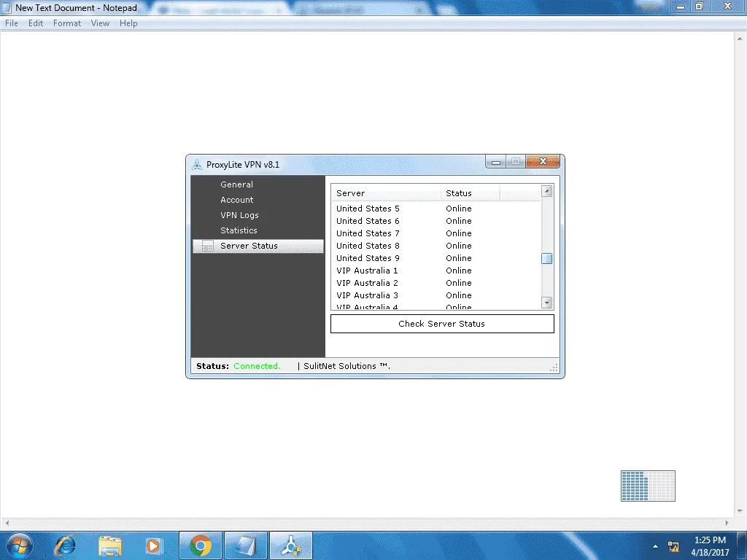747x560 pixels.
Task: Select the United States 5 row
Action: 436,209
